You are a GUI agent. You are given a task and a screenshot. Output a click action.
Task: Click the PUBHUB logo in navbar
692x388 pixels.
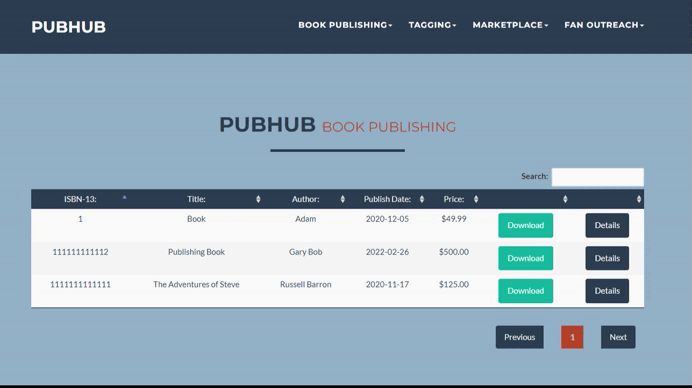[x=68, y=27]
